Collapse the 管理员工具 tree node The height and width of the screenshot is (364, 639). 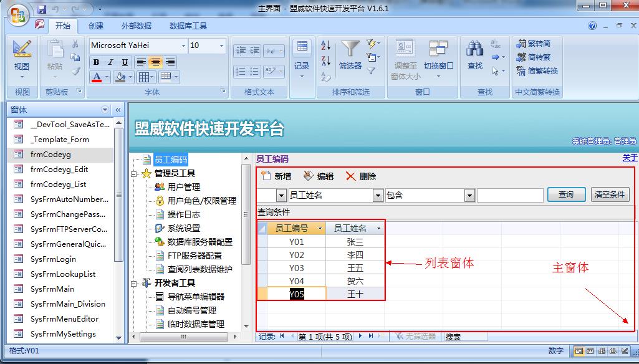[133, 174]
